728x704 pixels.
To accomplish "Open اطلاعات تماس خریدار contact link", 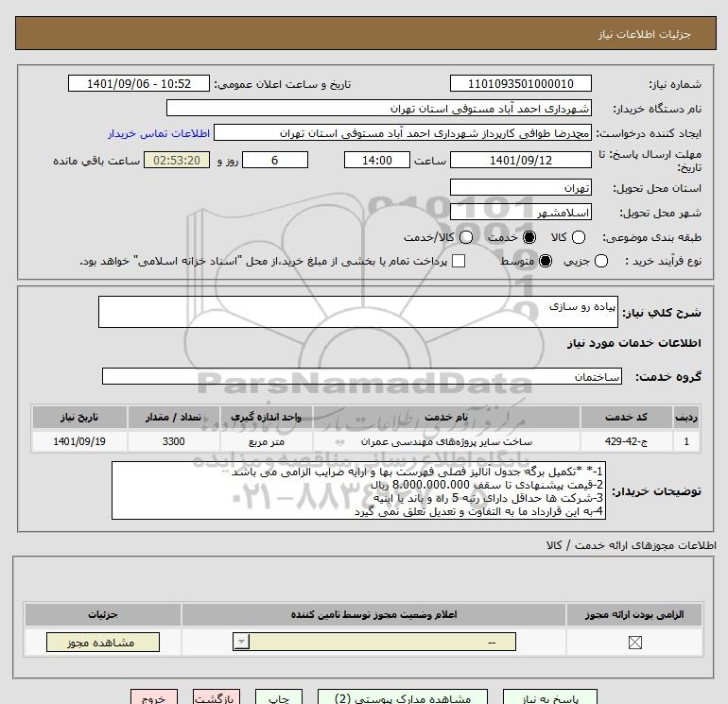I will (159, 133).
